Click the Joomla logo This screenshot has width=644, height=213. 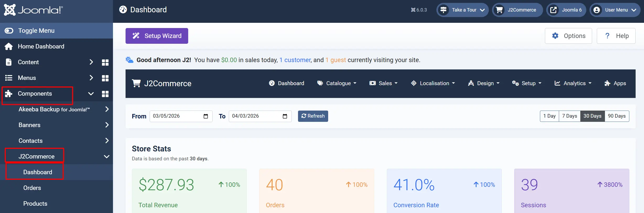33,10
